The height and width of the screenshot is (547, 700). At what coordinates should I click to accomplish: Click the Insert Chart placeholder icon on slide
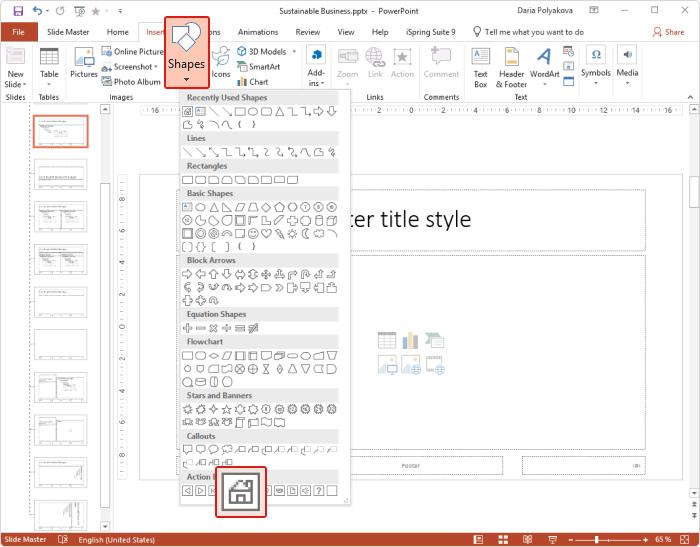pos(410,341)
